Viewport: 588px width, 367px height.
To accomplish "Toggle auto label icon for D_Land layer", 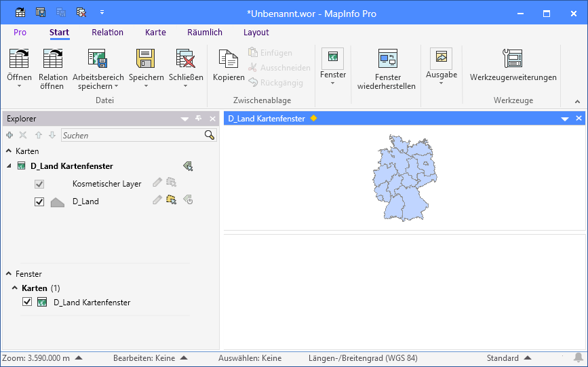I will click(x=188, y=199).
